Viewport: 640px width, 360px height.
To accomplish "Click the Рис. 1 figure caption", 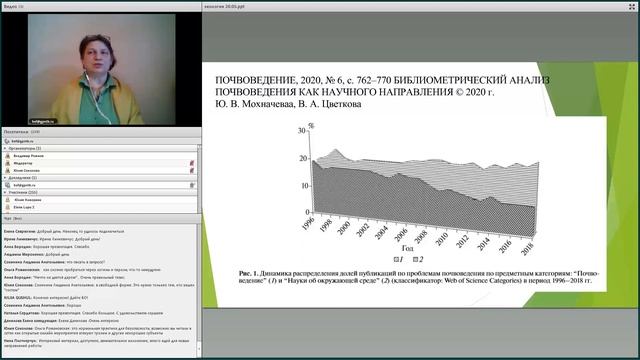I will click(419, 277).
